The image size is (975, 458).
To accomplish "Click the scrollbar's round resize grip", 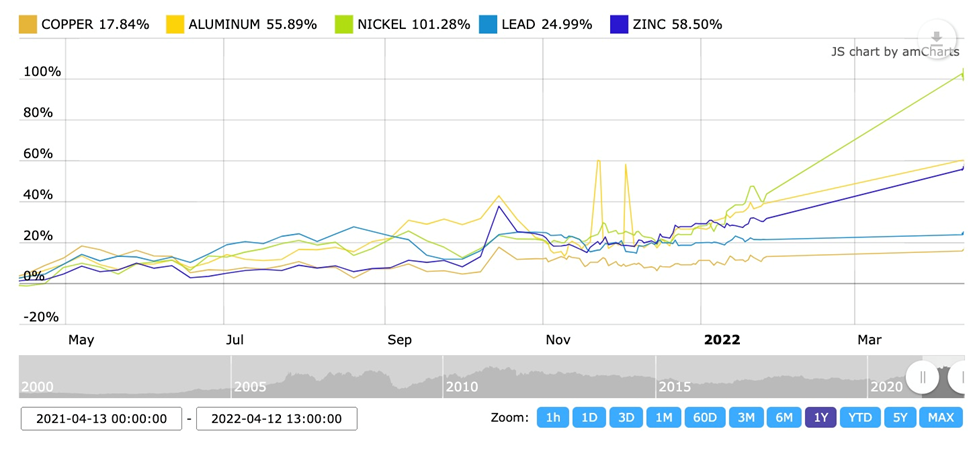I will coord(922,377).
